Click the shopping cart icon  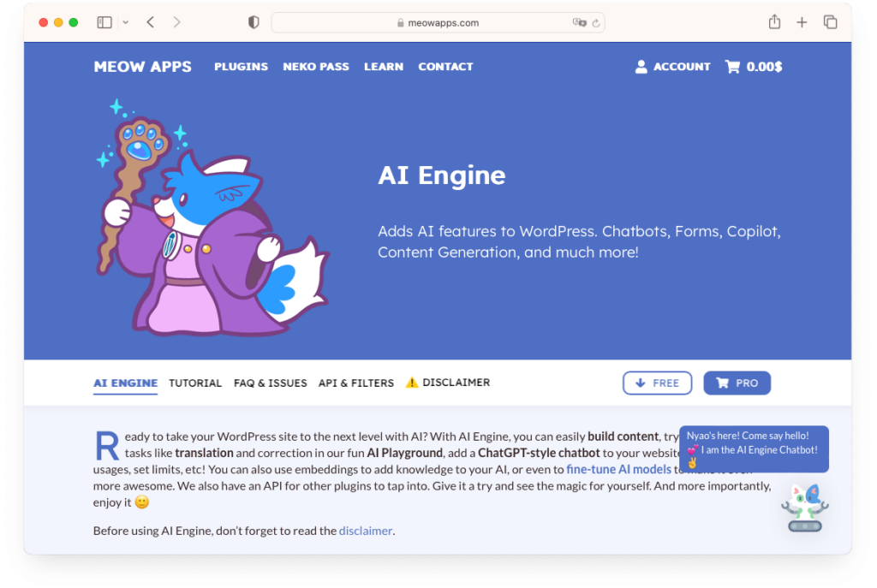pyautogui.click(x=733, y=67)
